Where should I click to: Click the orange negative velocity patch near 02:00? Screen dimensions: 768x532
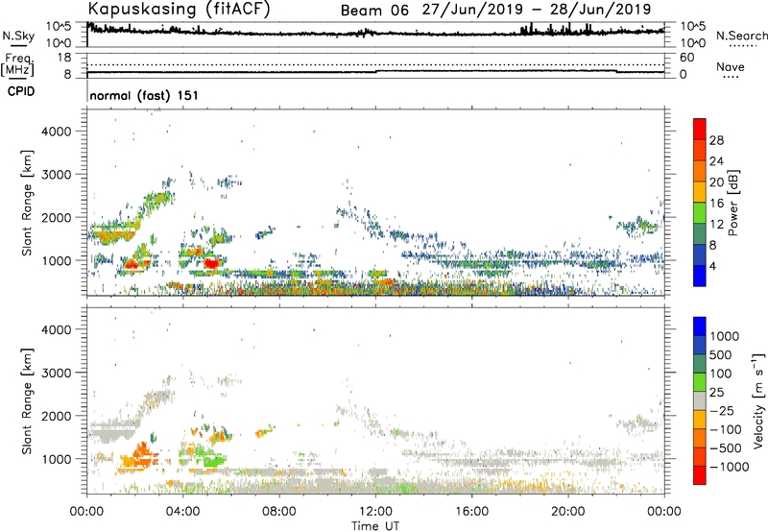[138, 455]
